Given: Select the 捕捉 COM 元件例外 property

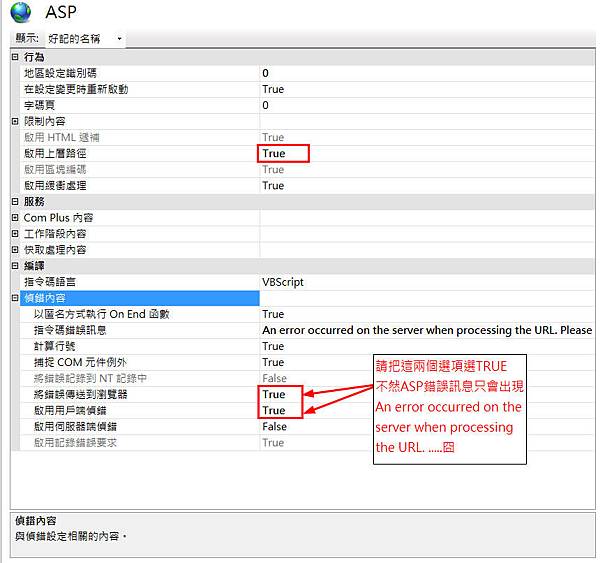Looking at the screenshot, I should pyautogui.click(x=80, y=362).
